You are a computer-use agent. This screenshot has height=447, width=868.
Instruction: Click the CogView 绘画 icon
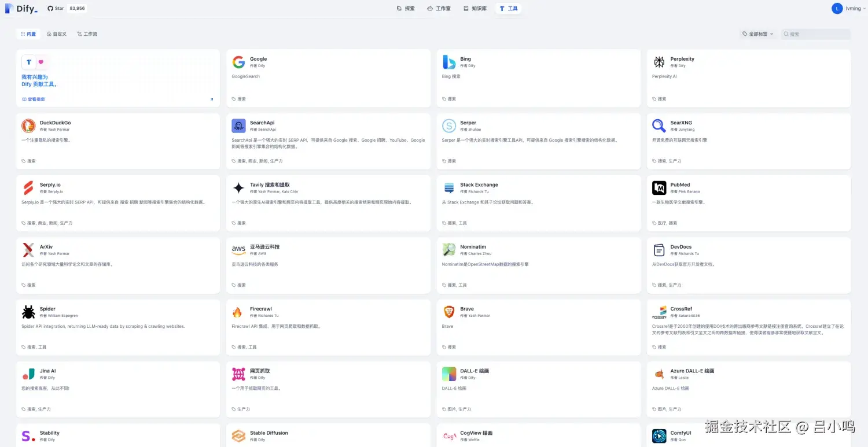point(449,436)
